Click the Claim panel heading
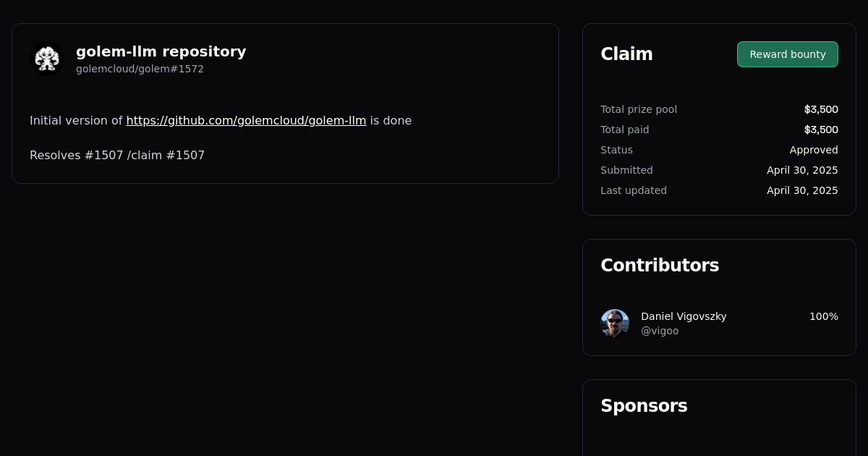Viewport: 868px width, 456px height. tap(626, 54)
